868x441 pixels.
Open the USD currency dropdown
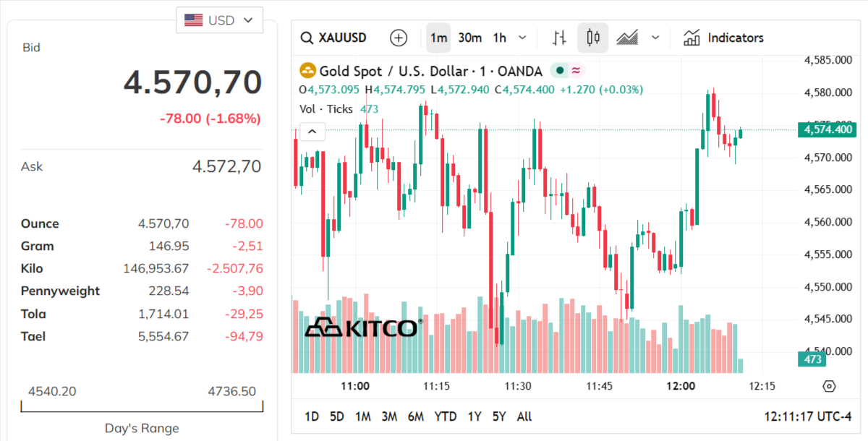220,20
